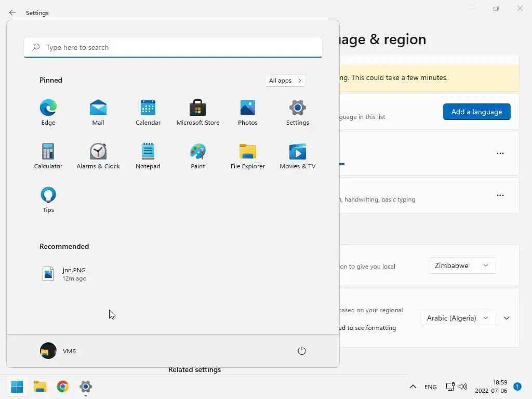Go back using the Settings back arrow

[12, 12]
